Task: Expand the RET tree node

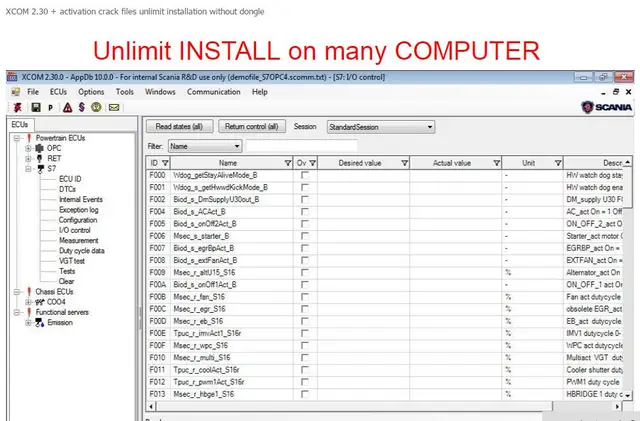Action: coord(28,158)
